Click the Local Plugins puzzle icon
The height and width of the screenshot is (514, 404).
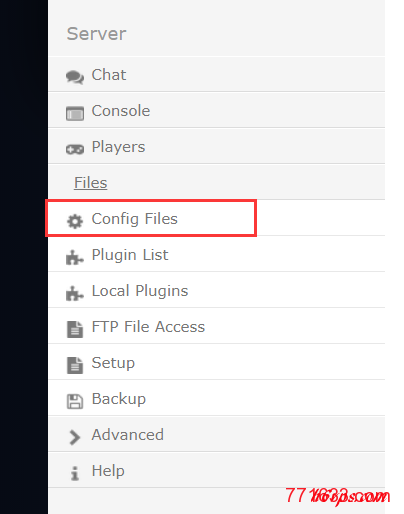pyautogui.click(x=75, y=293)
